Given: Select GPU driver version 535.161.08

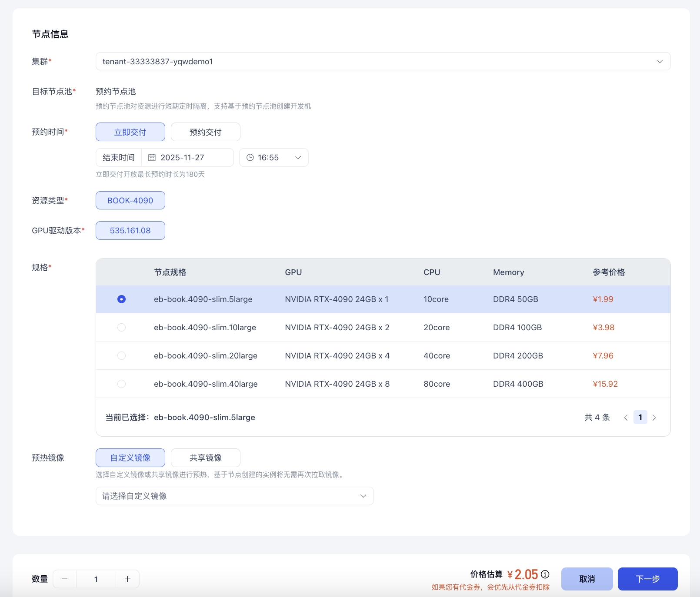Looking at the screenshot, I should (130, 231).
